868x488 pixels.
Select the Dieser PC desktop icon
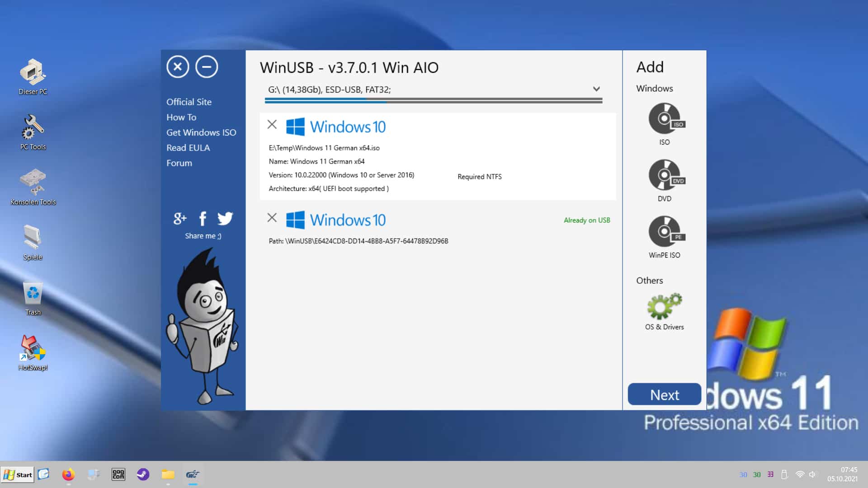tap(33, 77)
